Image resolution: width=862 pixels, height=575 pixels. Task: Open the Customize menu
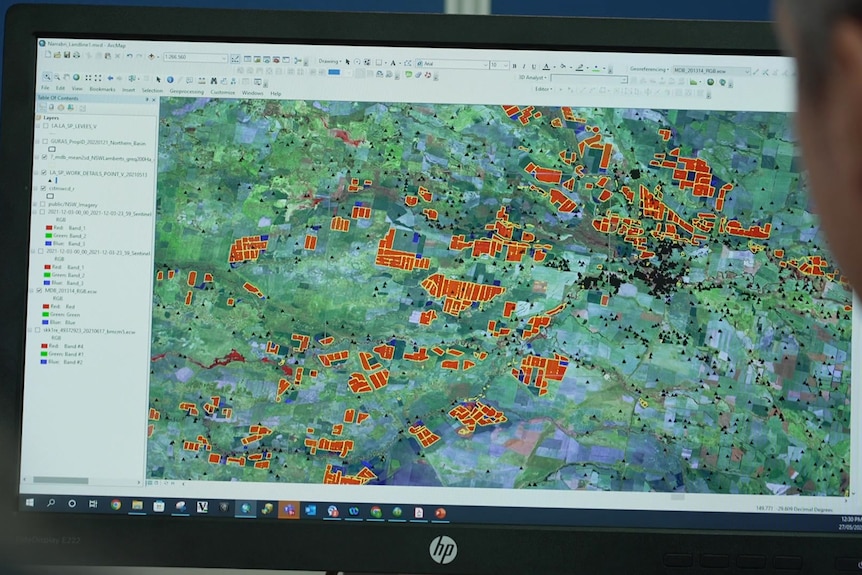coord(223,92)
